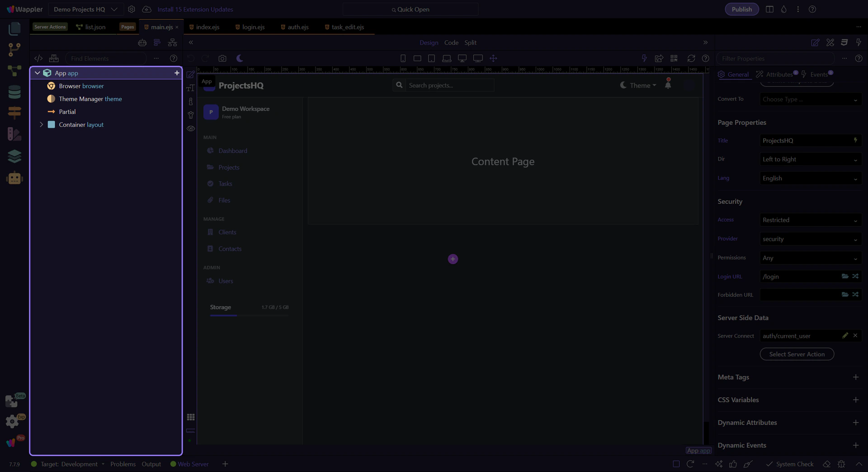Click the Publish button
868x472 pixels.
pyautogui.click(x=741, y=9)
